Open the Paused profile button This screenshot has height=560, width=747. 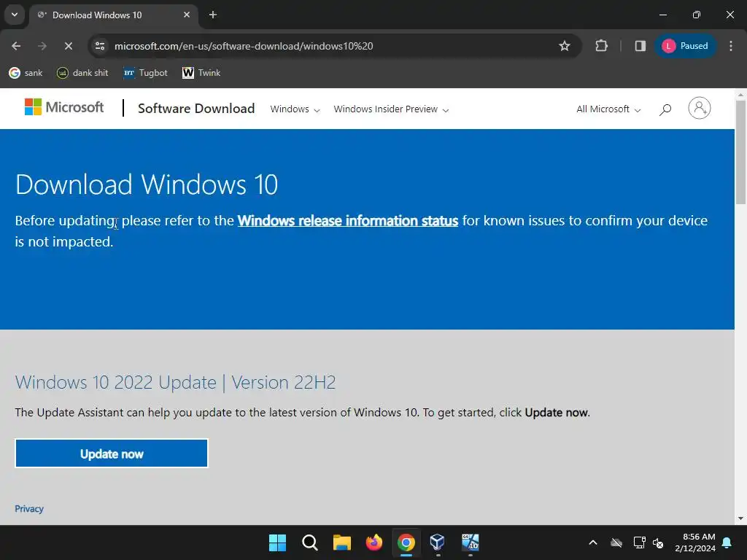coord(685,46)
